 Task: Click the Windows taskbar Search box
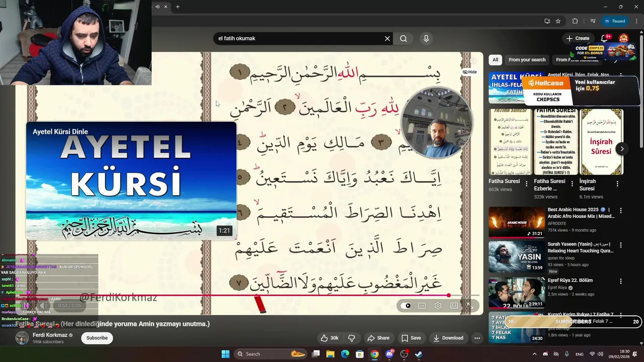click(x=271, y=354)
